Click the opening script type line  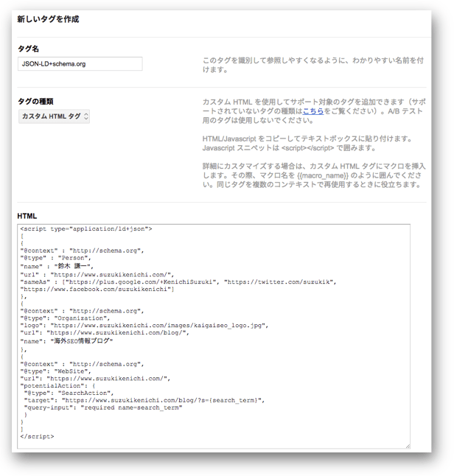[x=86, y=229]
